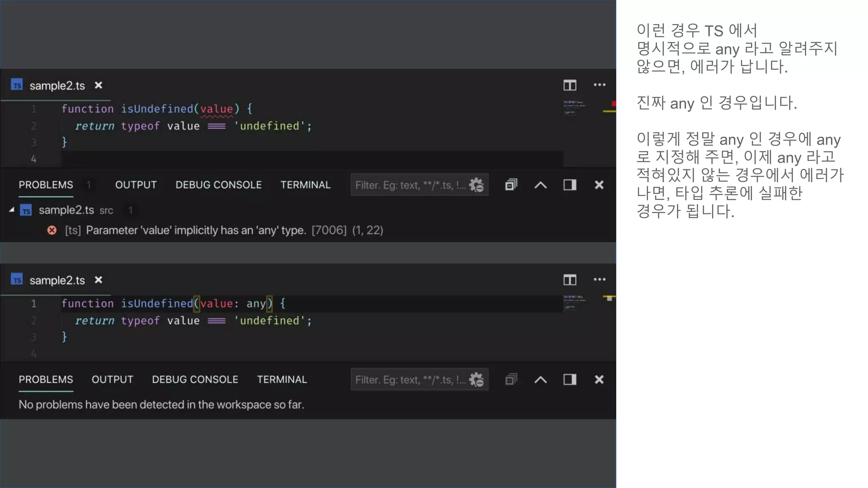Close the upper problems panel
The image size is (868, 488).
coord(599,185)
